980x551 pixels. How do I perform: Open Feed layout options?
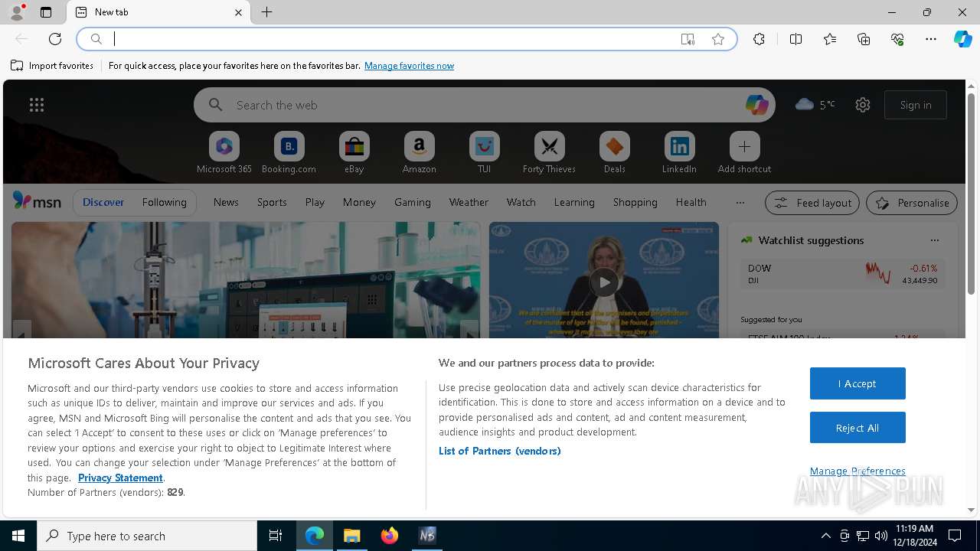[812, 203]
